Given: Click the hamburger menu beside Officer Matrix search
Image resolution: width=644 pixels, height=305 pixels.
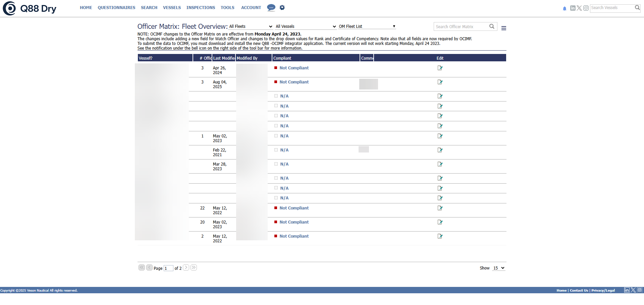Looking at the screenshot, I should pyautogui.click(x=503, y=28).
